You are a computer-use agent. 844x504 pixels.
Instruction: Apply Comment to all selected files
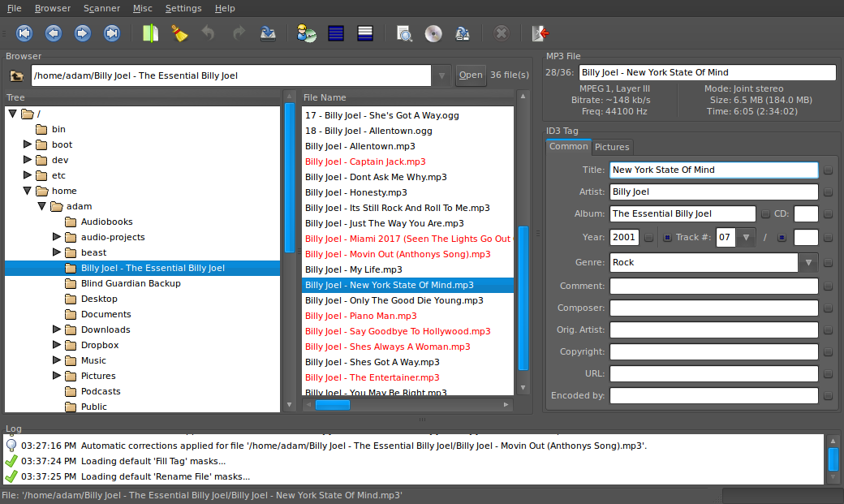828,286
